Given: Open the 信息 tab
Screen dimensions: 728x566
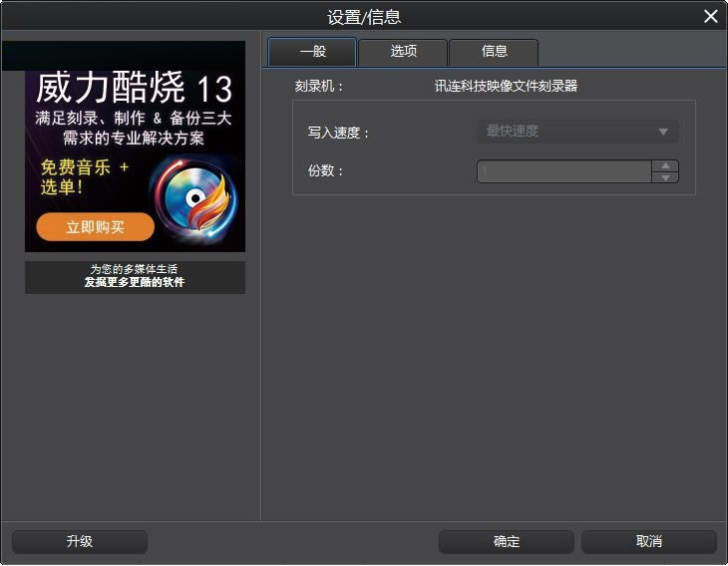Looking at the screenshot, I should pos(494,52).
